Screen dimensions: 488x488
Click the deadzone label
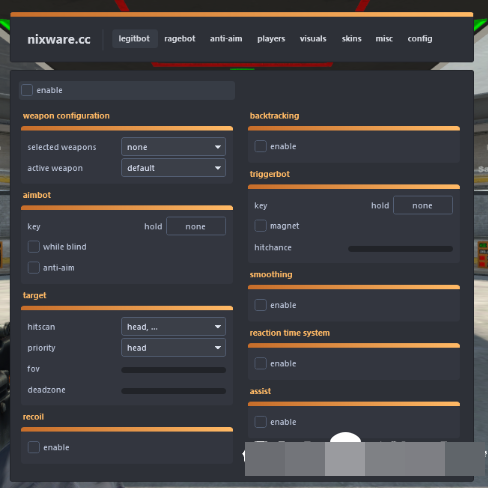[46, 390]
